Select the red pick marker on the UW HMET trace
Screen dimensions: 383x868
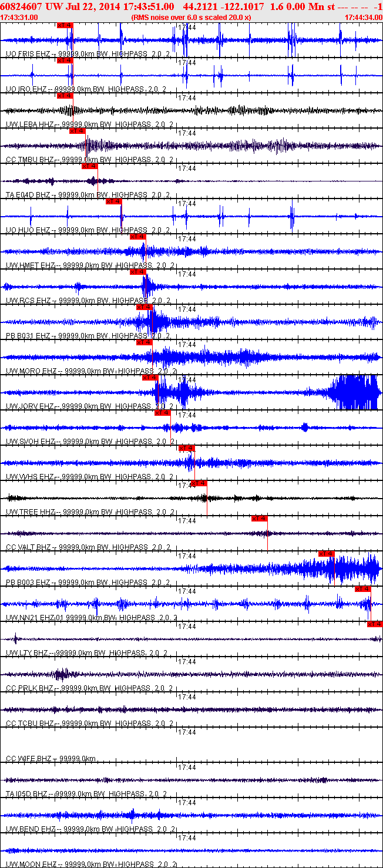coord(137,237)
